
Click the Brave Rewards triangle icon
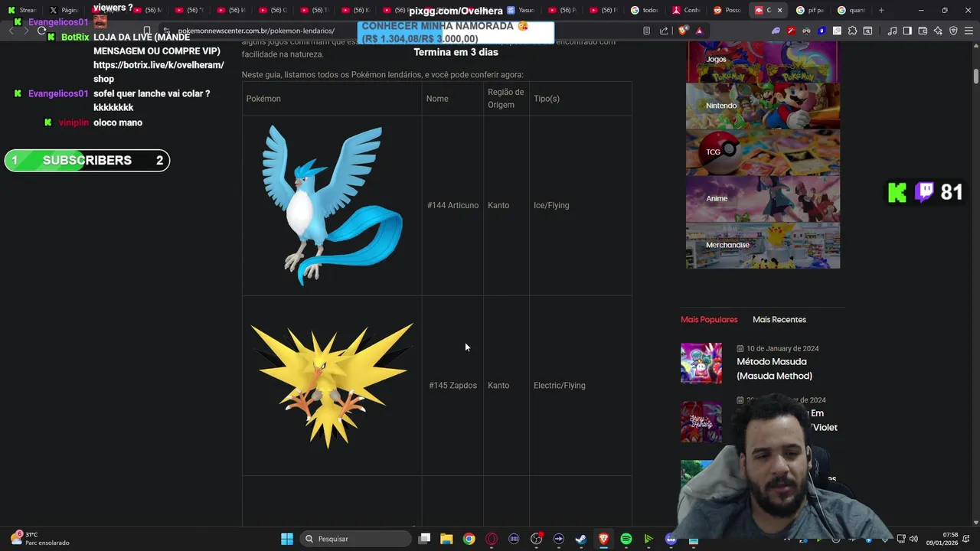[699, 31]
